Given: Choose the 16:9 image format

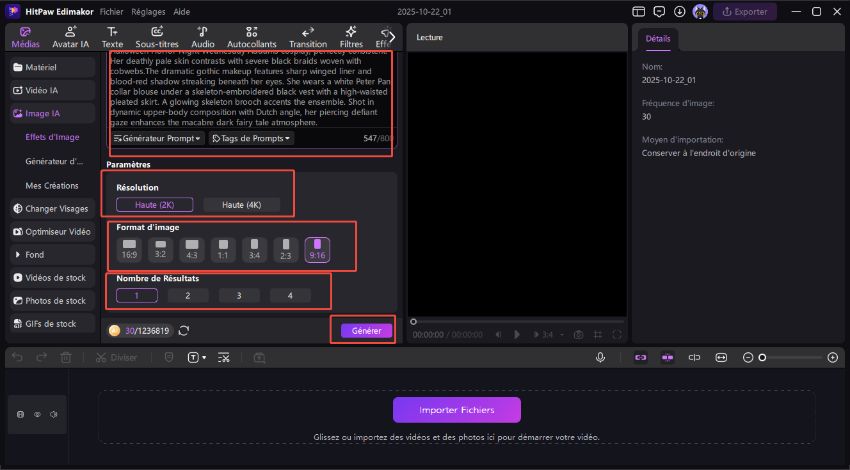Looking at the screenshot, I should pos(128,249).
